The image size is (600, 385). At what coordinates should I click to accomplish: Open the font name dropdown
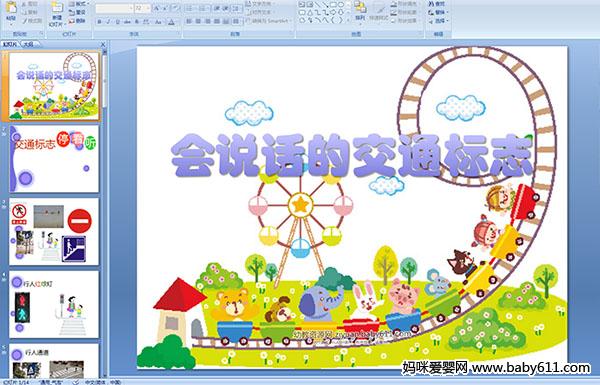[114, 8]
